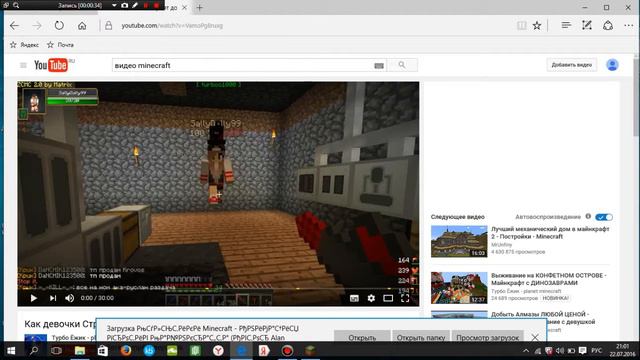Open the Share icon in Edge toolbar
Screen dimensions: 640x360
coord(608,25)
